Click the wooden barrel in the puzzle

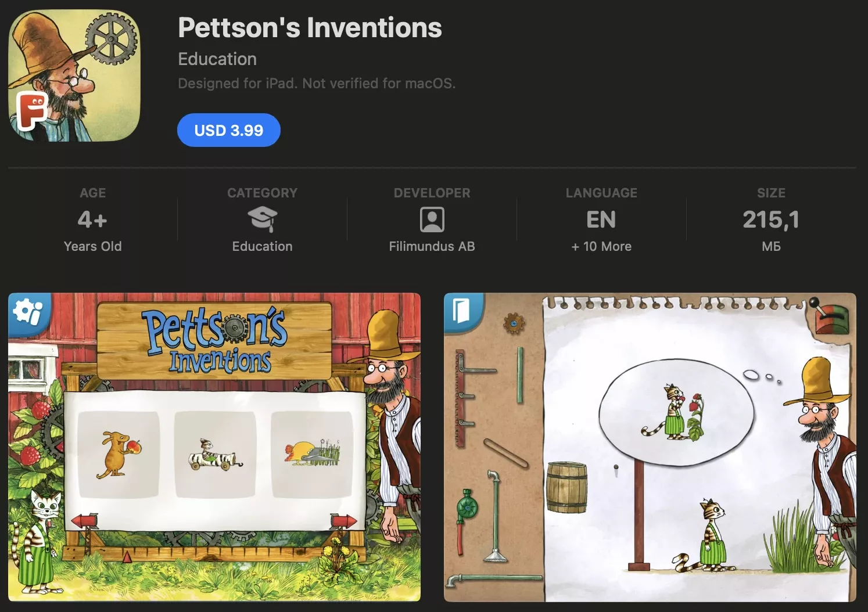click(x=566, y=487)
